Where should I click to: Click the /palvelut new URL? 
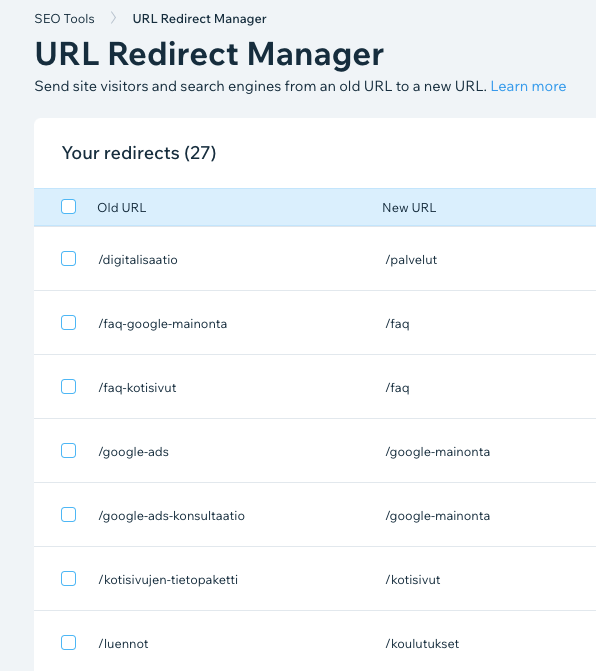pyautogui.click(x=411, y=260)
